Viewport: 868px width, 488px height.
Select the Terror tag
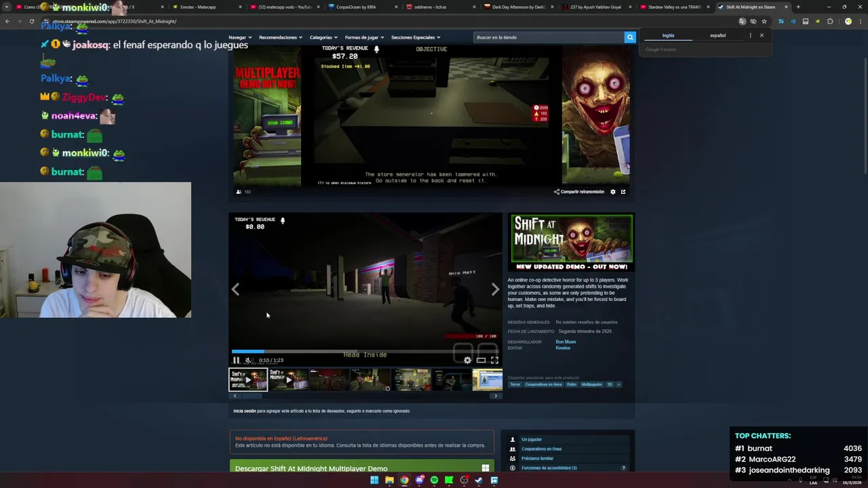[x=515, y=384]
